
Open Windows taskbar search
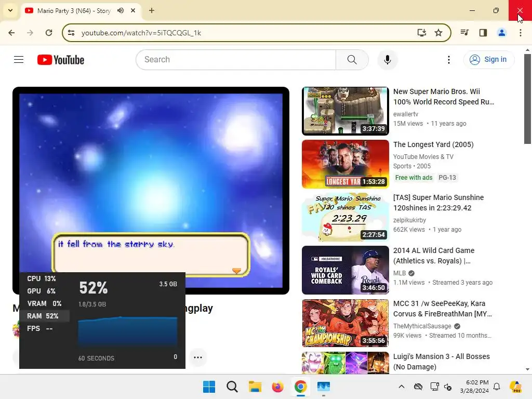point(232,387)
